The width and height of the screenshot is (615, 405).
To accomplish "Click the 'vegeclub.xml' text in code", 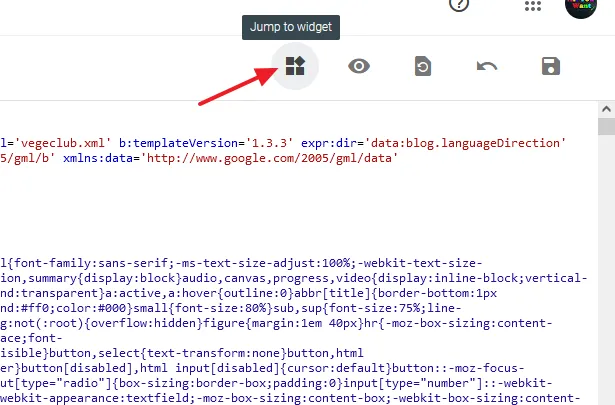I will coord(63,143).
